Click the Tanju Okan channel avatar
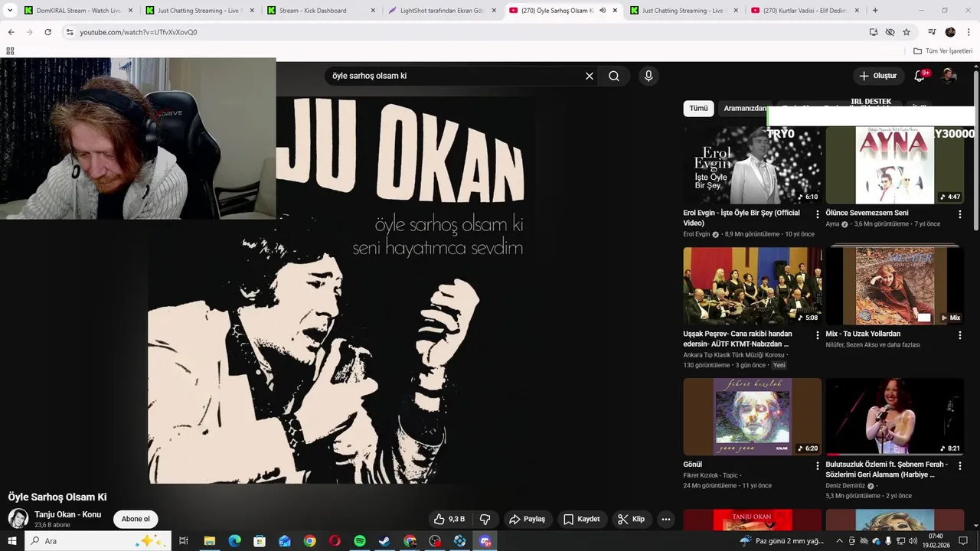Screen dimensions: 980x551 (x=18, y=518)
